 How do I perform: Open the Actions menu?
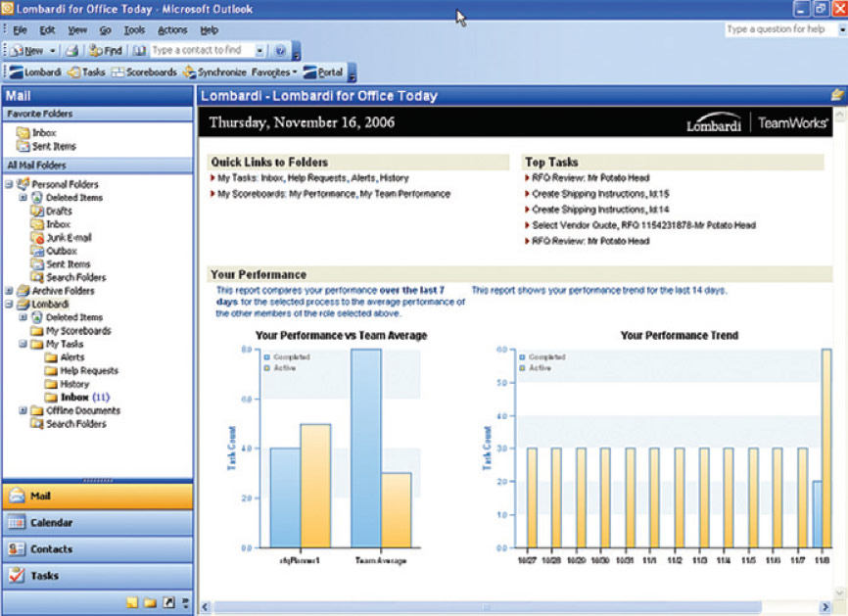172,30
